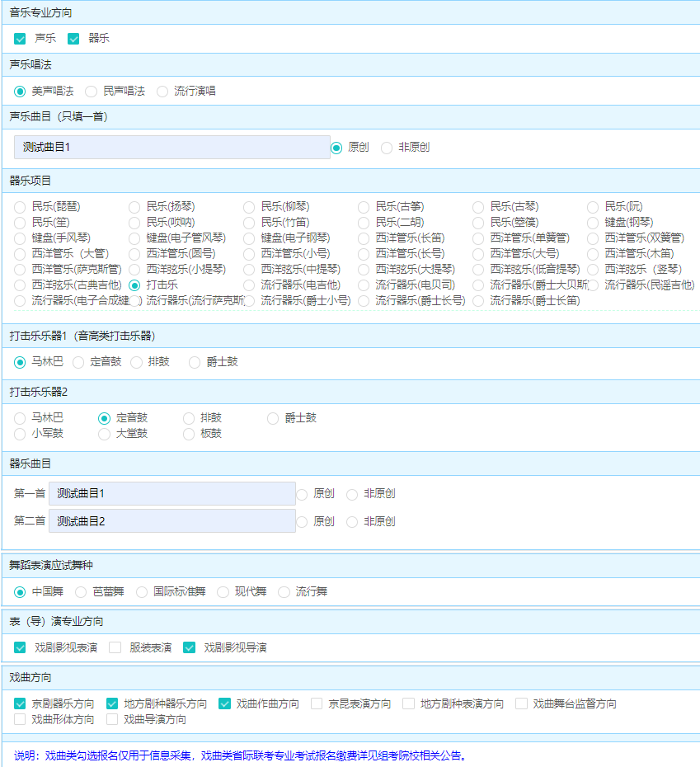Pick 民乐(阮) instrument
This screenshot has height=767, width=700.
click(x=593, y=207)
